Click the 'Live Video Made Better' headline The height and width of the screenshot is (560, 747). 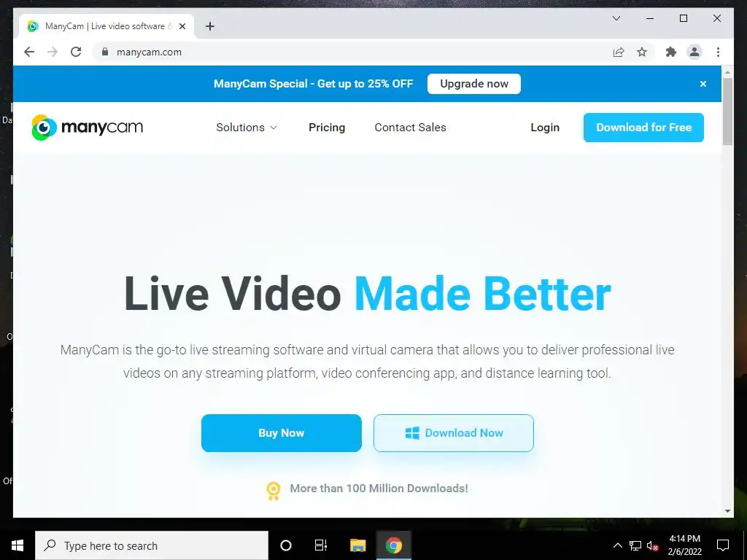(x=368, y=295)
